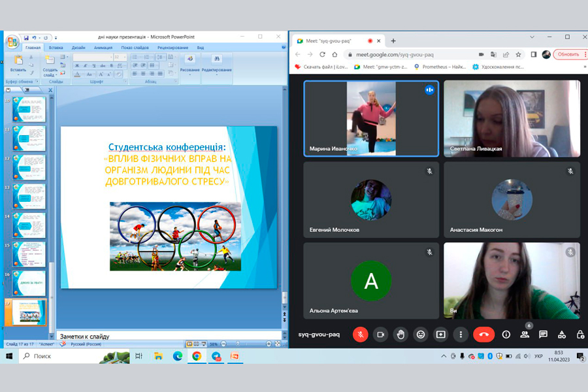Unmute the microphone in Meet
The width and height of the screenshot is (588, 392).
[360, 335]
